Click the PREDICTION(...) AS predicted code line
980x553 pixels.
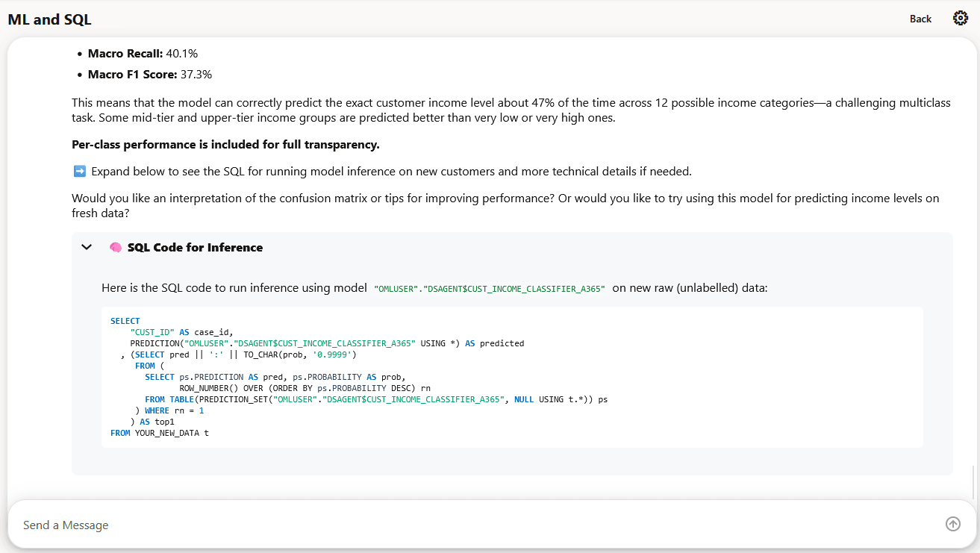[x=327, y=343]
